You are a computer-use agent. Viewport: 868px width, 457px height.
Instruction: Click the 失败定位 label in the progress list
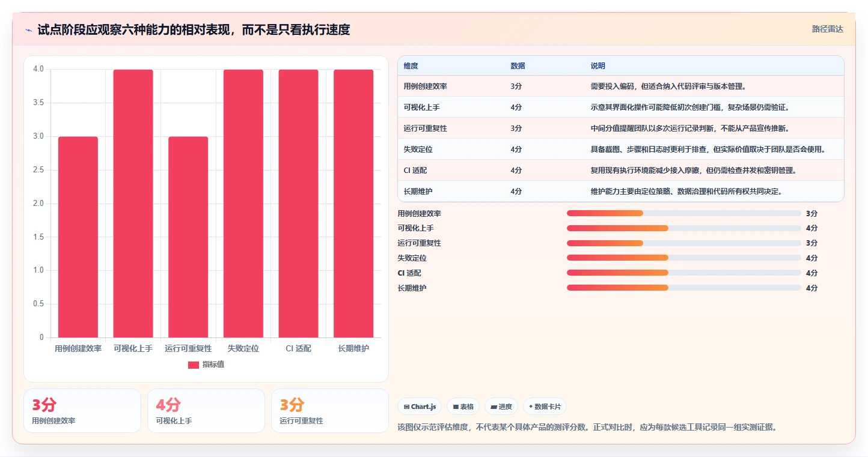(412, 258)
